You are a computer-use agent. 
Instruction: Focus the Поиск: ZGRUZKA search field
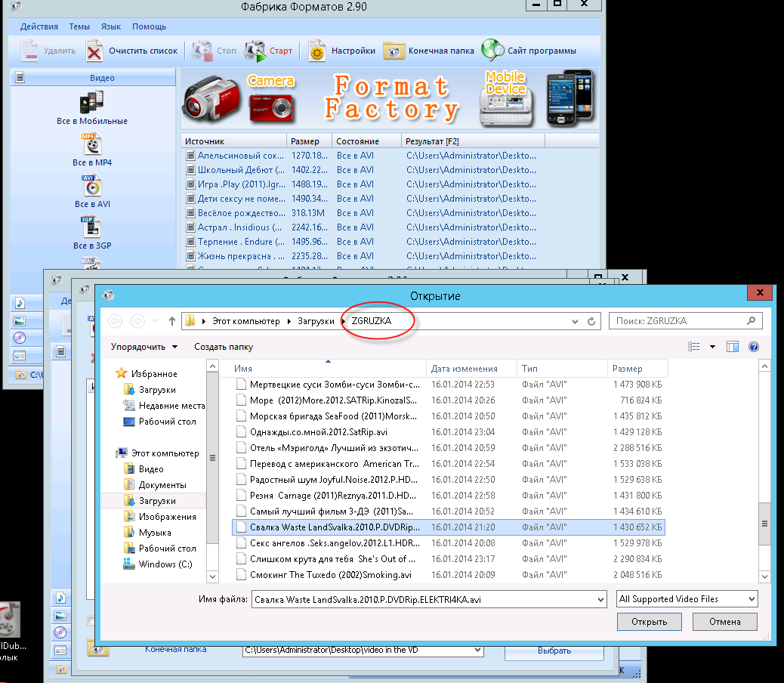pos(680,321)
